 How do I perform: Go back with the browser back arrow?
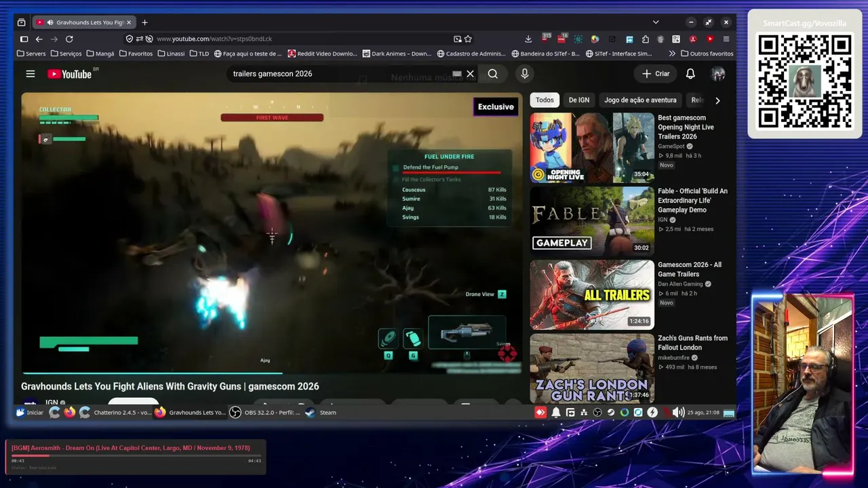coord(39,39)
